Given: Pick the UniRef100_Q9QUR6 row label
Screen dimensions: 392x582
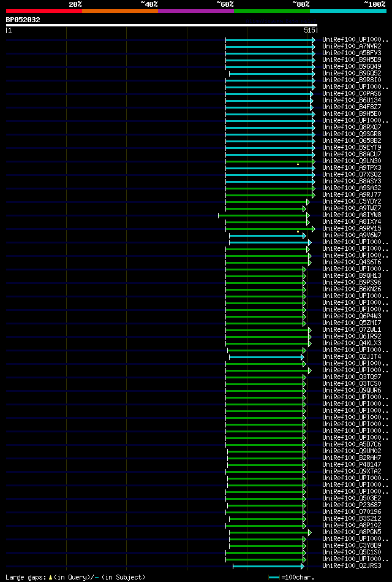Looking at the screenshot, I should point(352,391).
